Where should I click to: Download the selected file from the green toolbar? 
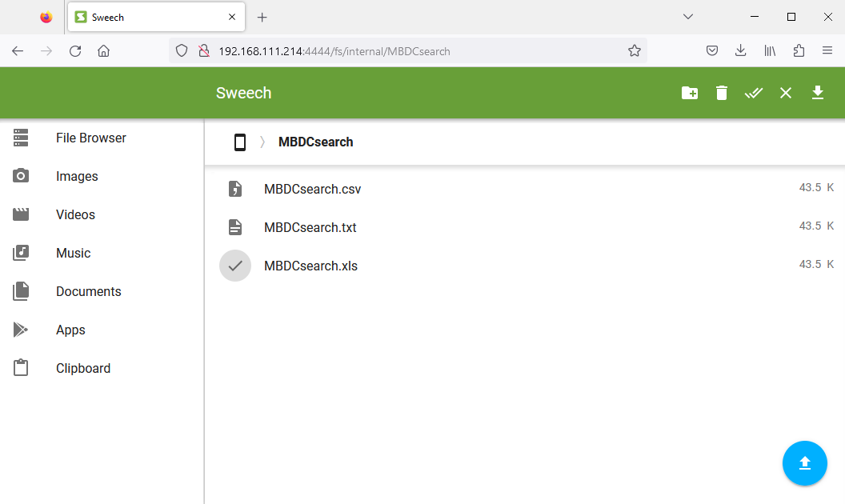coord(818,93)
